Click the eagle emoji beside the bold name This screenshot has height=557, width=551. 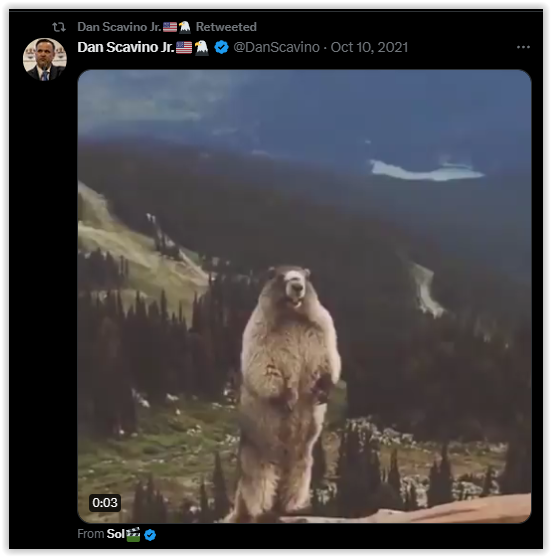point(202,47)
